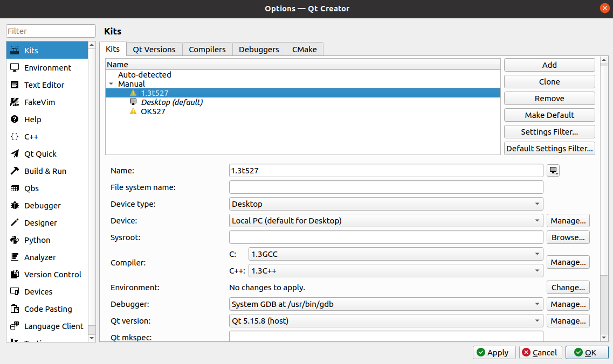Select the OK527 kit in the list
Viewport: 613px width, 364px height.
[x=153, y=111]
